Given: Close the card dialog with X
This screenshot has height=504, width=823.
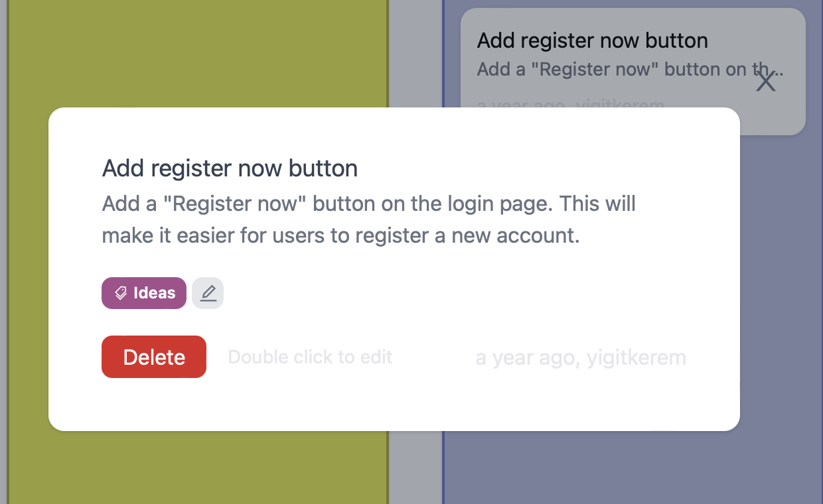Looking at the screenshot, I should tap(766, 82).
